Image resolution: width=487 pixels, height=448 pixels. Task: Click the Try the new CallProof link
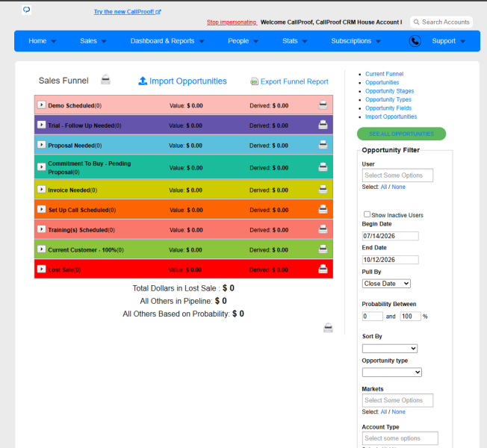(x=127, y=12)
